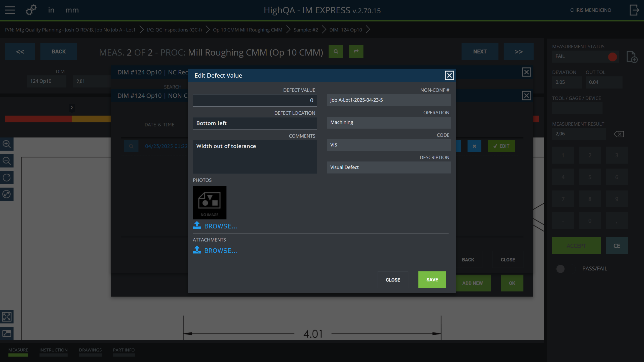This screenshot has height=362, width=644.
Task: Zoom out on the drawing
Action: (7, 161)
